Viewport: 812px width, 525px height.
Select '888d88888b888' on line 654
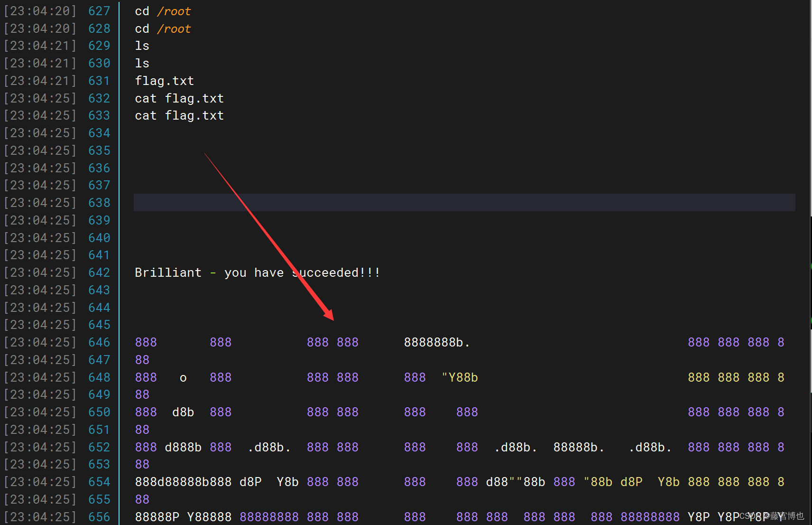point(183,482)
